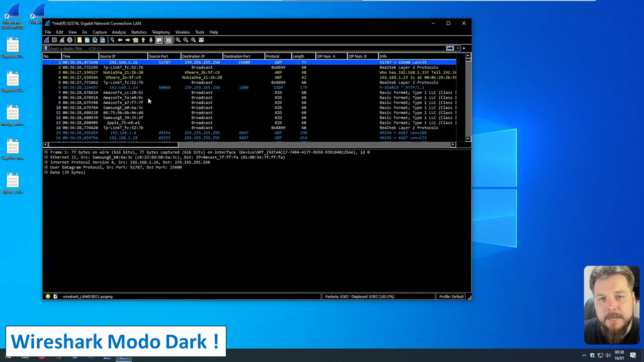Sort by the SIP Num. A column
Screen dimensions: 644x362
331,56
